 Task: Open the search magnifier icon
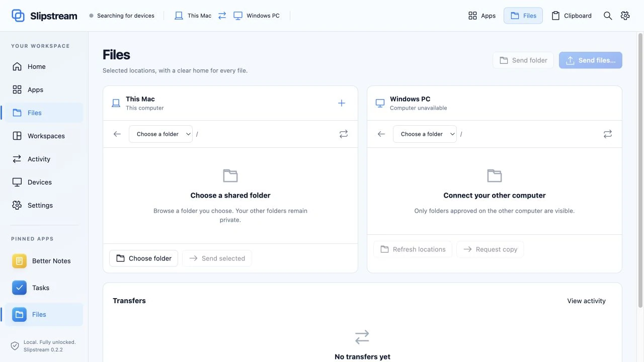pyautogui.click(x=608, y=16)
